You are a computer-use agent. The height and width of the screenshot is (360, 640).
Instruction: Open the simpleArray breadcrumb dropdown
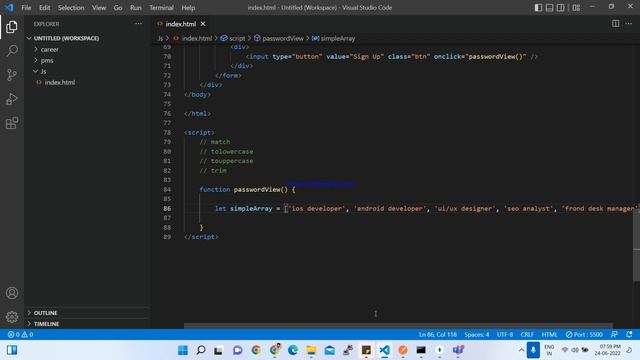tap(333, 38)
